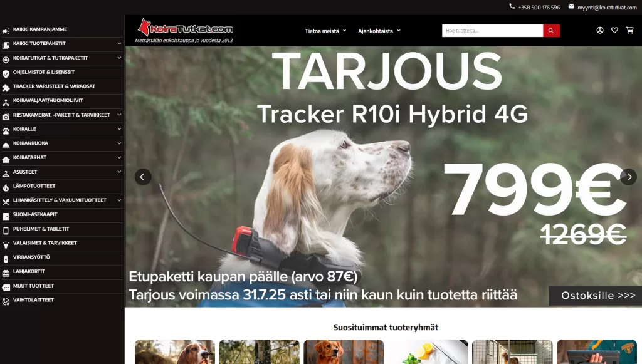642x364 pixels.
Task: Click the cabinet icon beside Suomi-asekaapit
Action: 6,216
